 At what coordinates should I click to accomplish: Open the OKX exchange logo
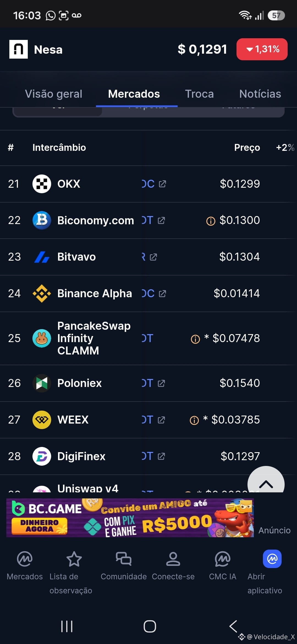pyautogui.click(x=42, y=184)
